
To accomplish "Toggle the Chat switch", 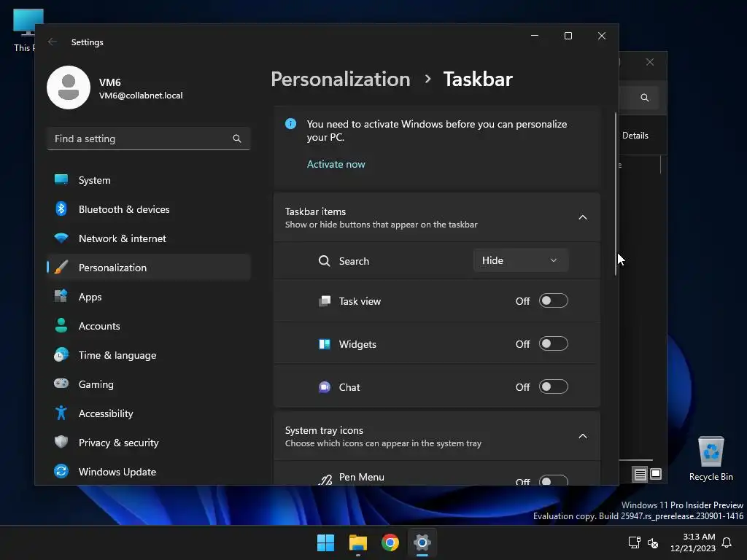I will click(x=554, y=386).
